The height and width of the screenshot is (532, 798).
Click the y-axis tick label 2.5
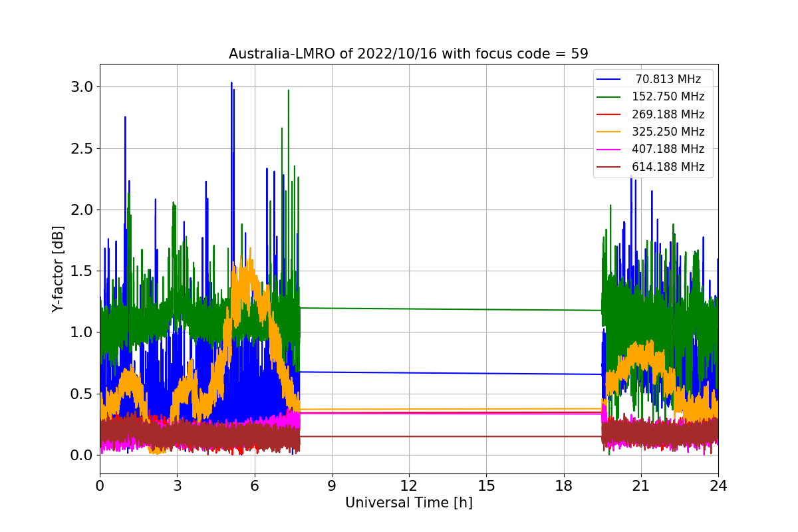(82, 148)
